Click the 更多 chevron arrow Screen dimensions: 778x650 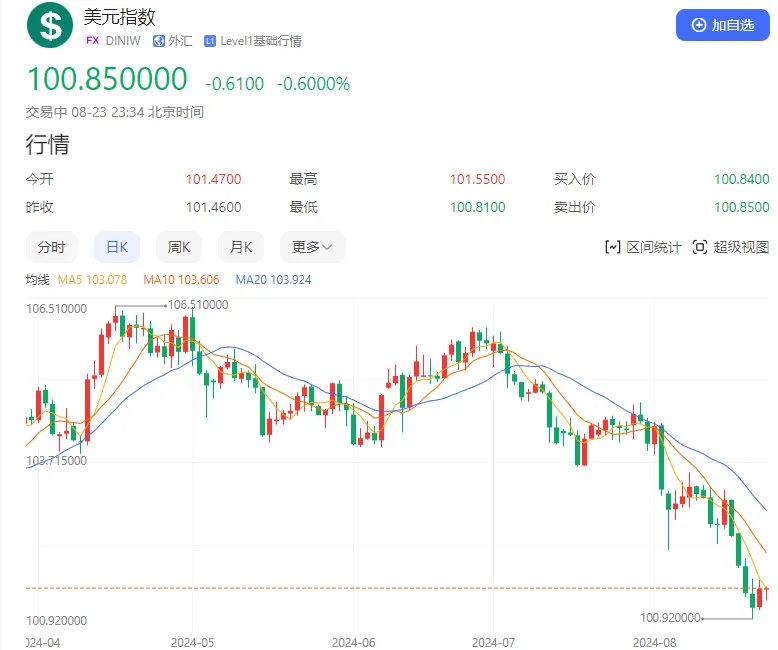tap(327, 247)
